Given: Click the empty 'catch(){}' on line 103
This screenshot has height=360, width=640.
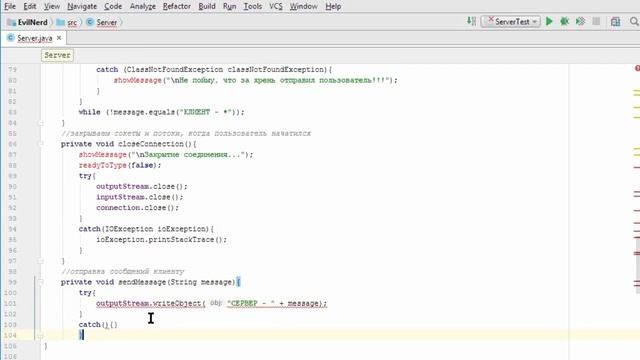Looking at the screenshot, I should pos(98,324).
